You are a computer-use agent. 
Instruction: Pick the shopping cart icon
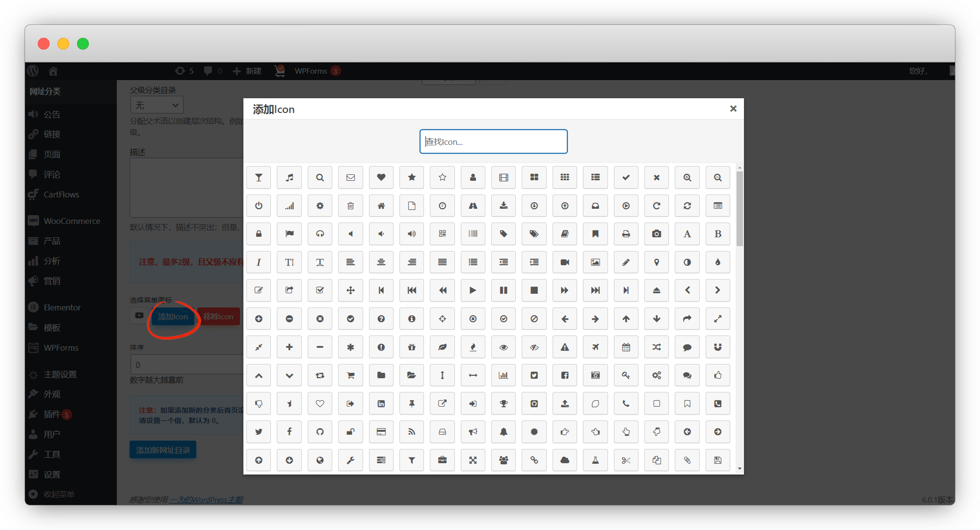point(350,375)
